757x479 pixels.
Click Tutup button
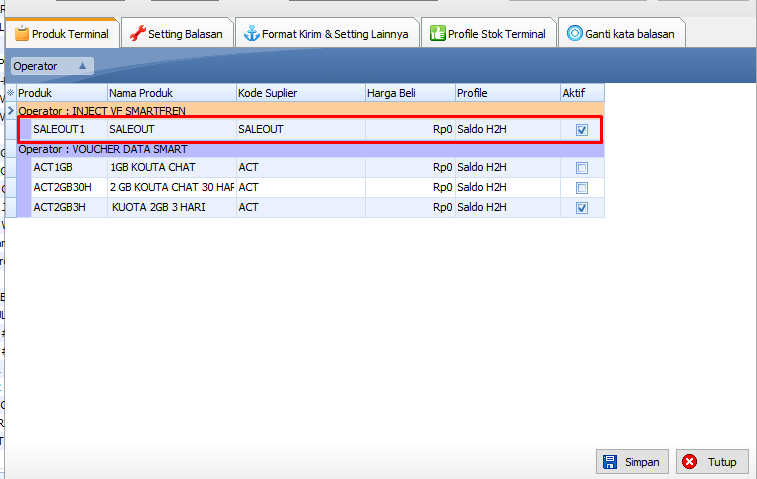712,462
